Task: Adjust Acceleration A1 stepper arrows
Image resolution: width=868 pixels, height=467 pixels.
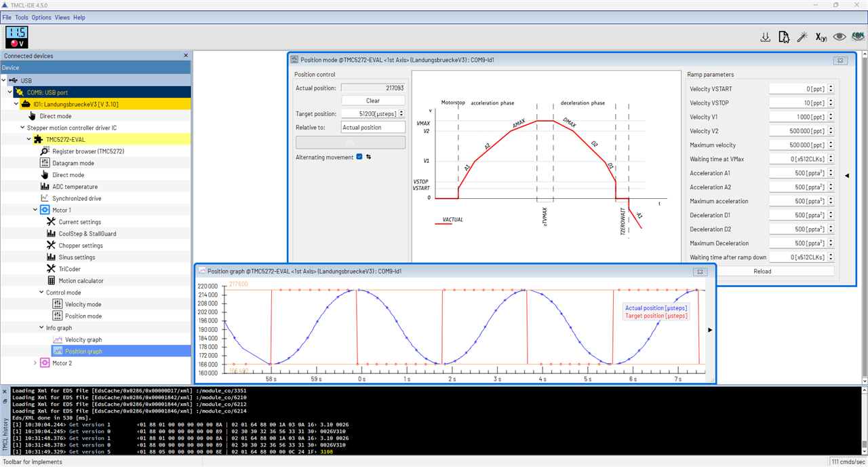Action: click(831, 173)
